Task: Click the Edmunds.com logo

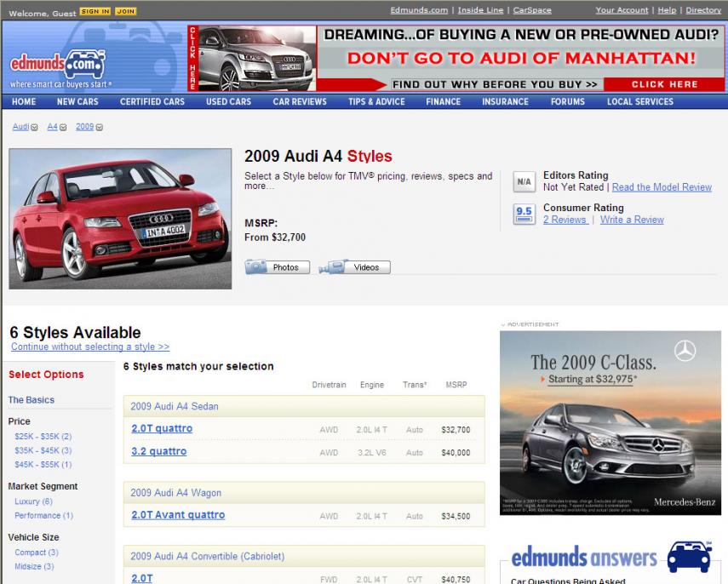Action: 57,64
